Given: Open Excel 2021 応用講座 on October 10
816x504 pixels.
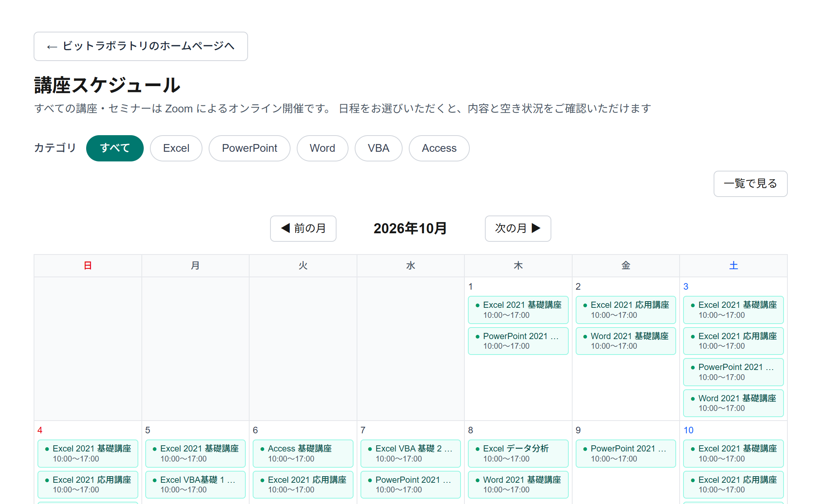Looking at the screenshot, I should click(733, 485).
